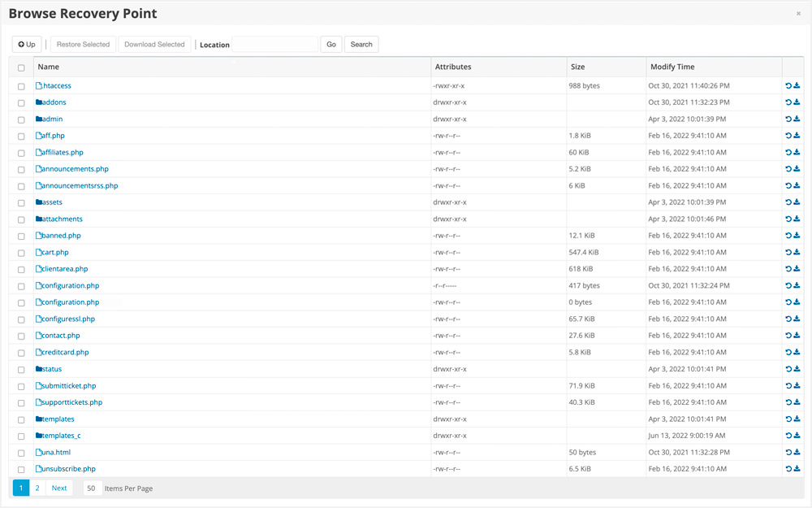The height and width of the screenshot is (508, 812).
Task: Click the Search button
Action: 361,45
